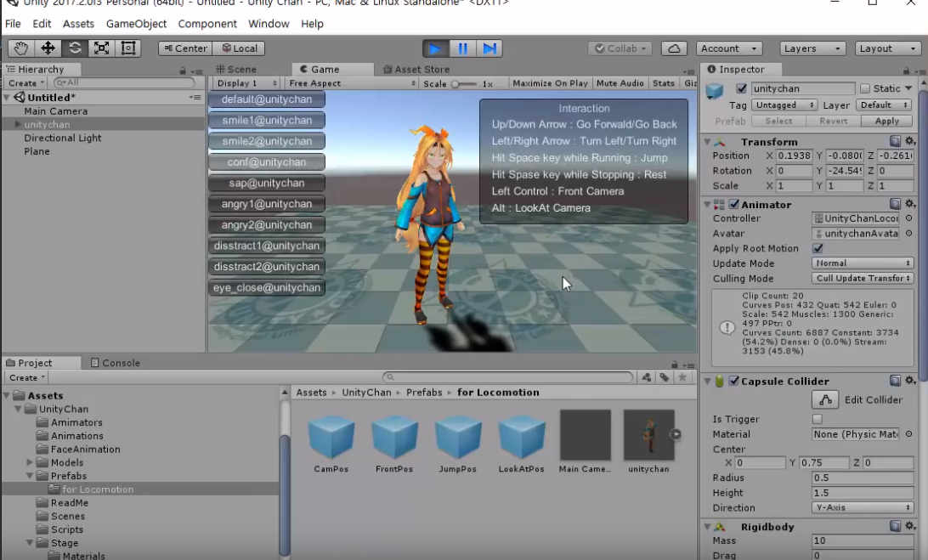Open Update Mode Normal dropdown
Viewport: 928px width, 560px height.
pyautogui.click(x=863, y=263)
